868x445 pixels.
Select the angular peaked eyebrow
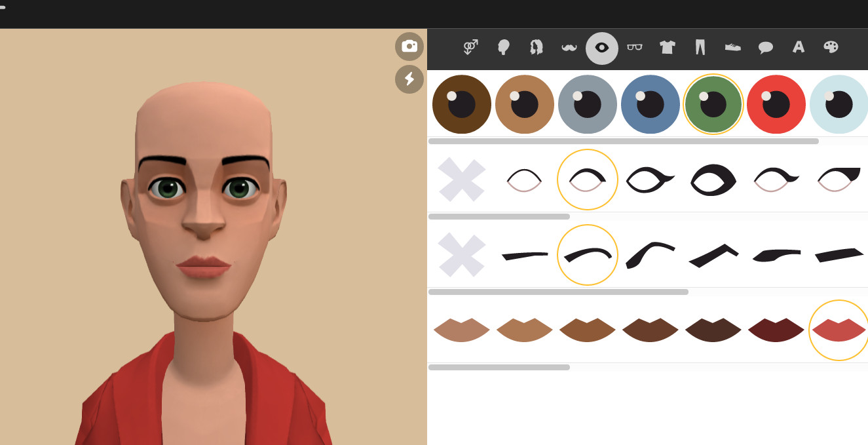click(x=713, y=255)
